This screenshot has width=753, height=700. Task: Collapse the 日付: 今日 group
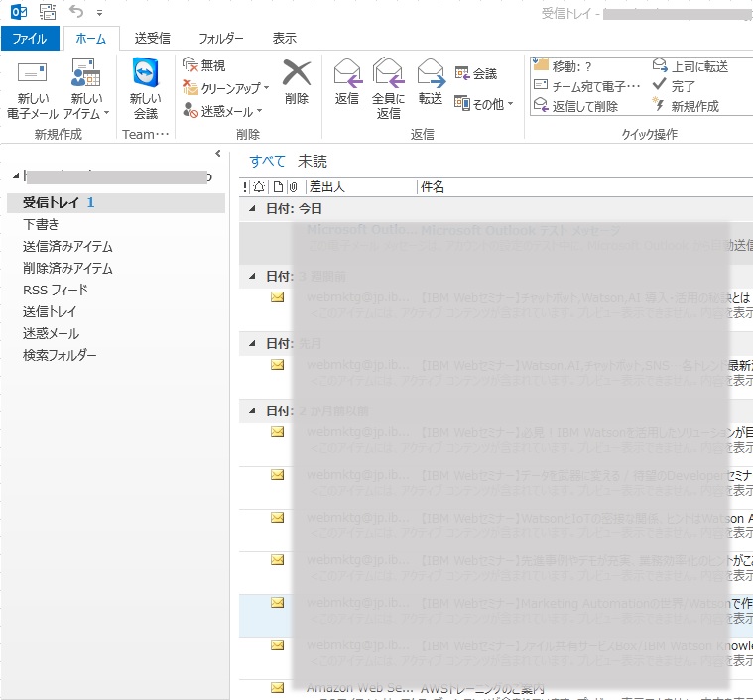click(x=252, y=208)
